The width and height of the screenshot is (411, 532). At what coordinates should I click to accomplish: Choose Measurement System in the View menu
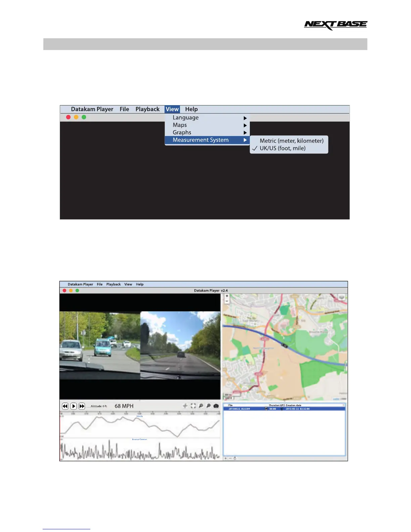point(207,140)
